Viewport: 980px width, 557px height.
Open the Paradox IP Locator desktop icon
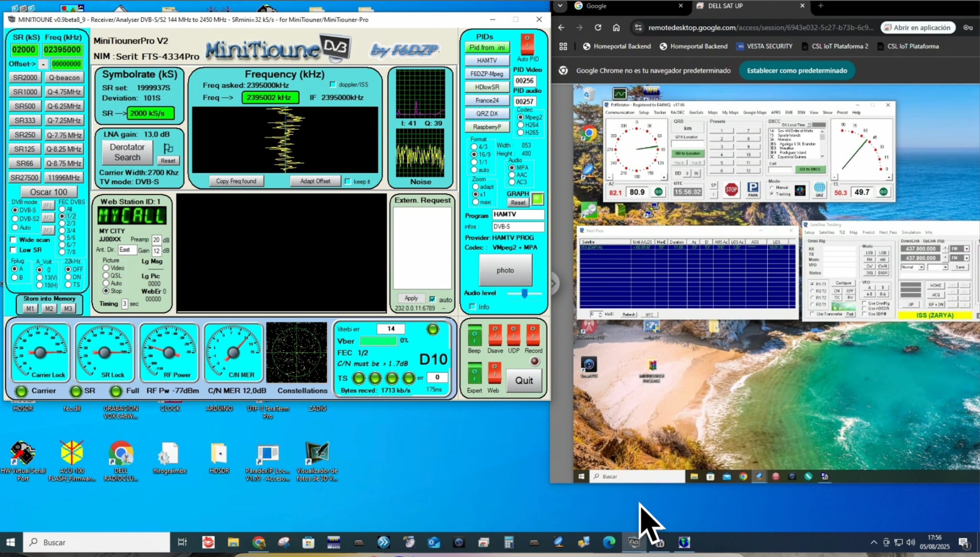click(x=267, y=461)
